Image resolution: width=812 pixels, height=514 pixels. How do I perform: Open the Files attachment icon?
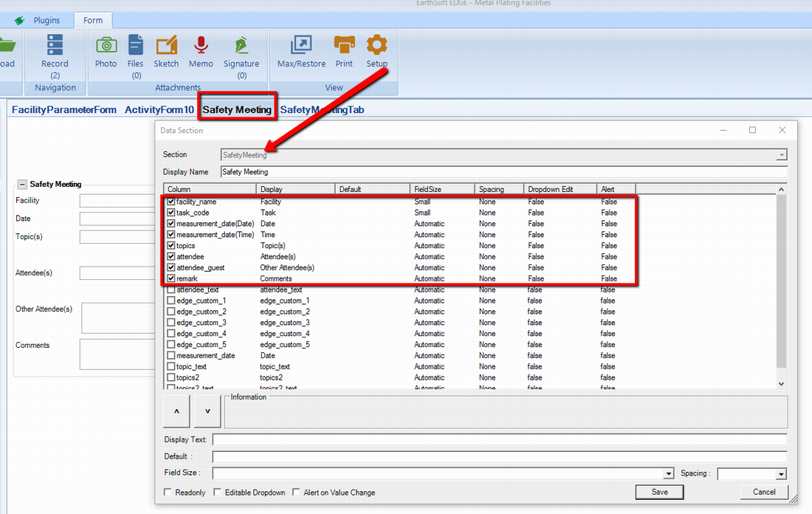point(136,46)
